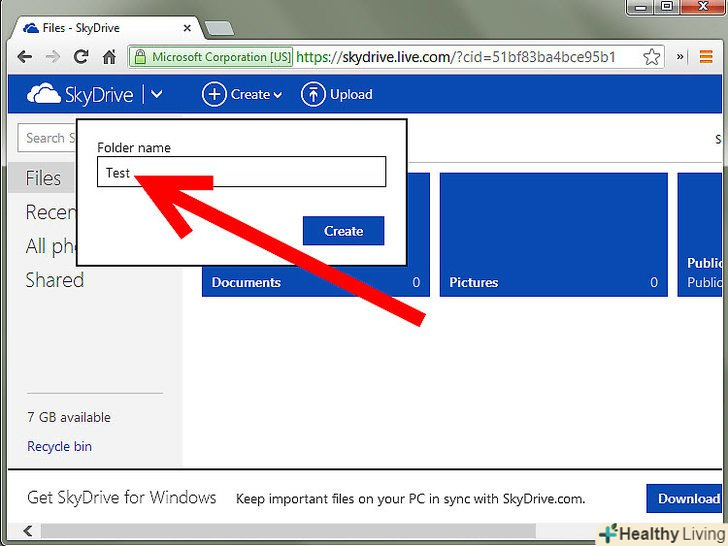Screen dimensions: 728x546
Task: Select Recent docs in the sidebar
Action: (51, 212)
